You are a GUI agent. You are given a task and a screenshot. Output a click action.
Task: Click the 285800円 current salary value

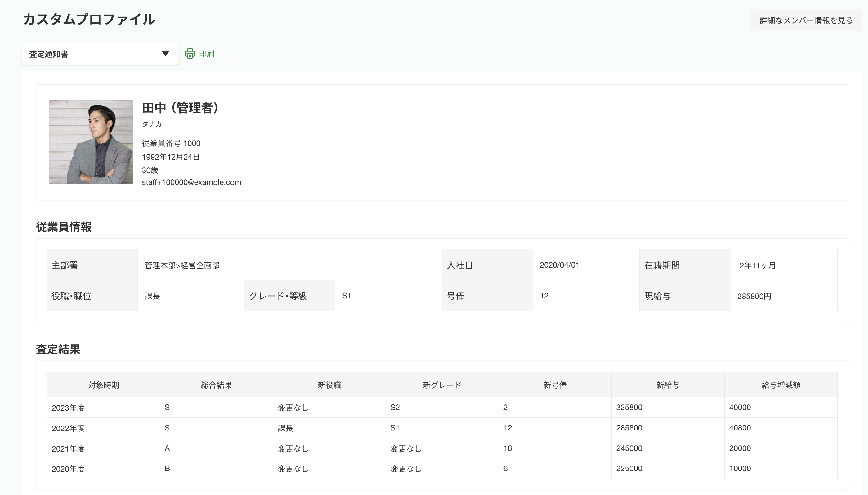pyautogui.click(x=754, y=296)
